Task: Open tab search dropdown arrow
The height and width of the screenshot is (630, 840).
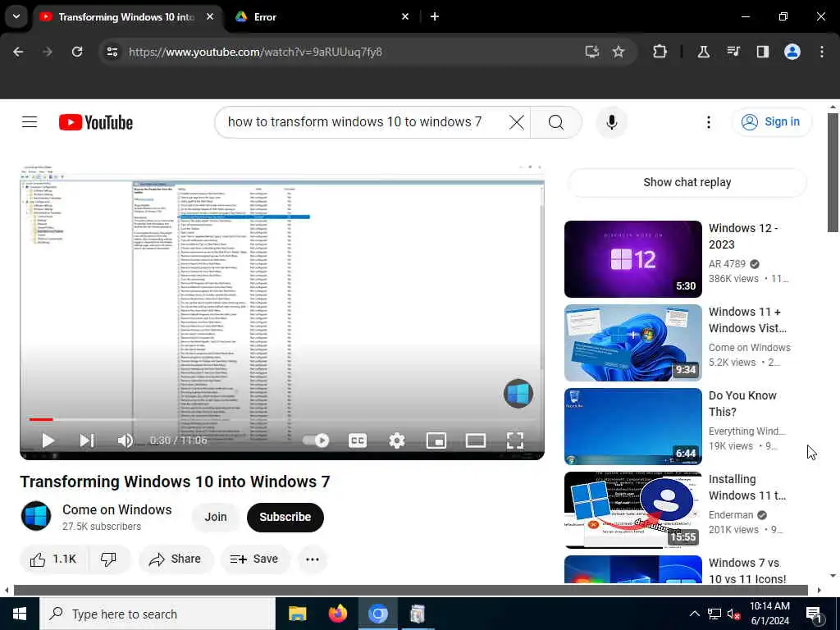Action: click(16, 16)
